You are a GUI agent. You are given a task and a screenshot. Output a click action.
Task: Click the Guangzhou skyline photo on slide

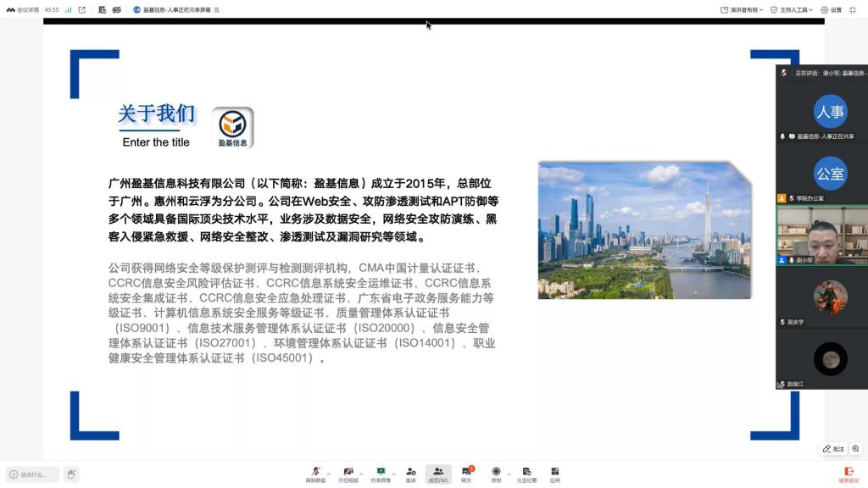click(644, 230)
